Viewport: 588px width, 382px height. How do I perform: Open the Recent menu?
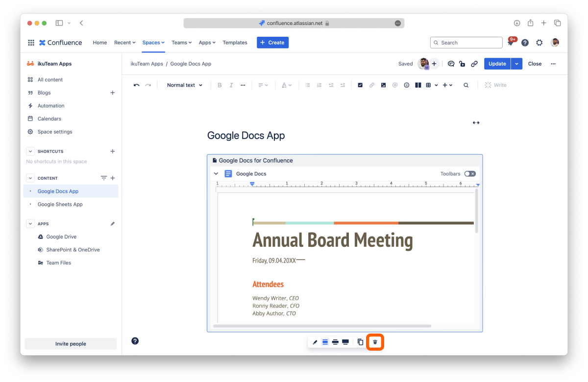125,43
